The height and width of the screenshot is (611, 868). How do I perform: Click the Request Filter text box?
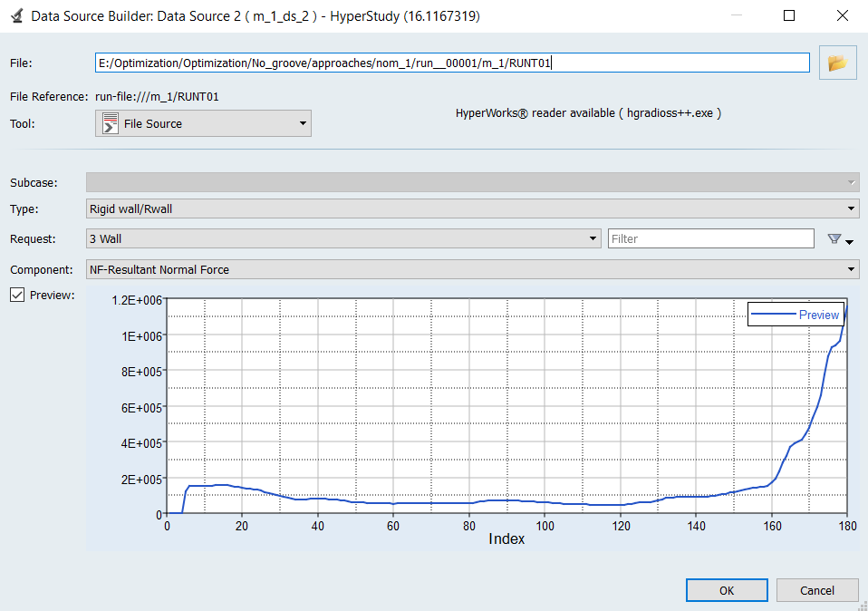tap(710, 238)
